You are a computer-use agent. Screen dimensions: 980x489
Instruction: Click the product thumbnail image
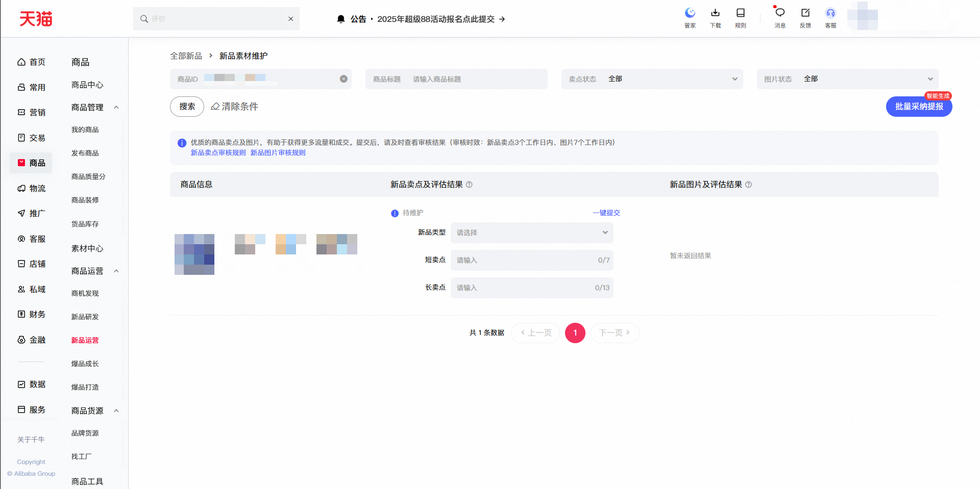[194, 254]
